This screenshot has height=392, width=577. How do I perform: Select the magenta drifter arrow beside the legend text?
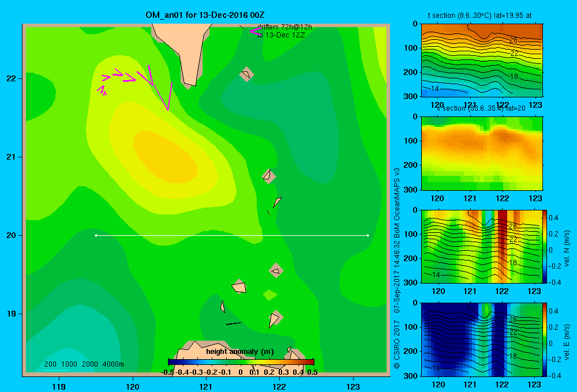click(x=255, y=32)
